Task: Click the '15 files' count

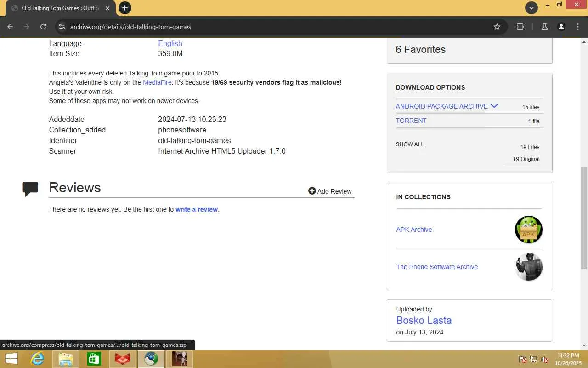Action: pos(531,107)
